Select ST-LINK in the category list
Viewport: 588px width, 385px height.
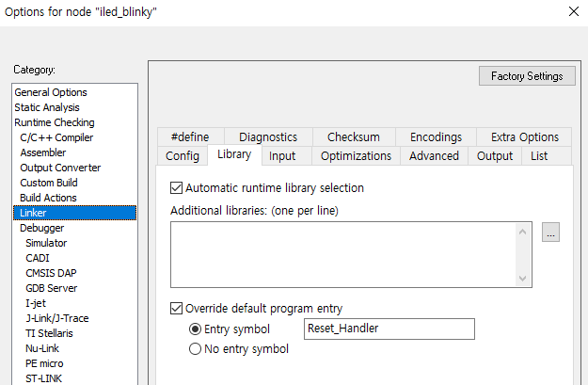(x=45, y=378)
